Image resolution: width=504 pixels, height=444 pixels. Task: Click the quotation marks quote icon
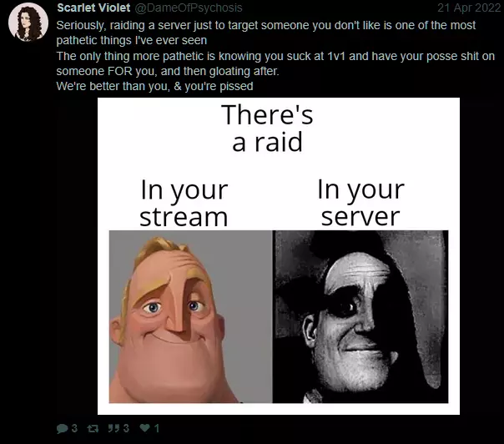[x=113, y=428]
